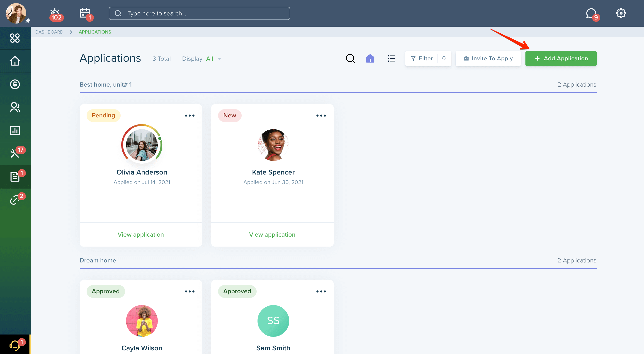Click the Add Application button
Screen dimensions: 644x354
(561, 58)
